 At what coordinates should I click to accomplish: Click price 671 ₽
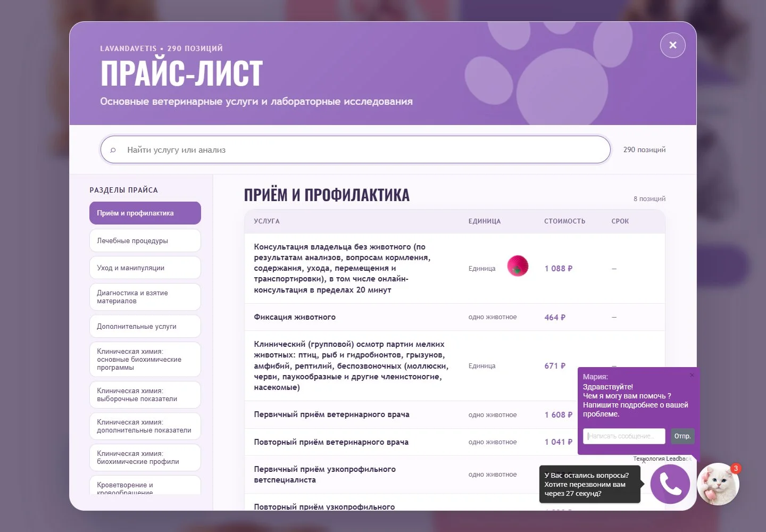pyautogui.click(x=555, y=366)
